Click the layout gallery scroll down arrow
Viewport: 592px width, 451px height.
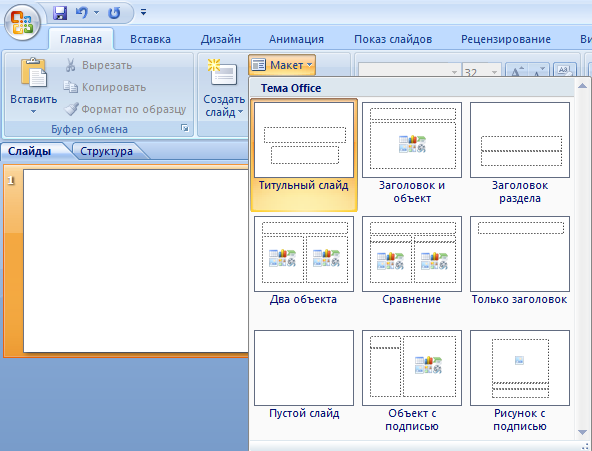(x=582, y=433)
